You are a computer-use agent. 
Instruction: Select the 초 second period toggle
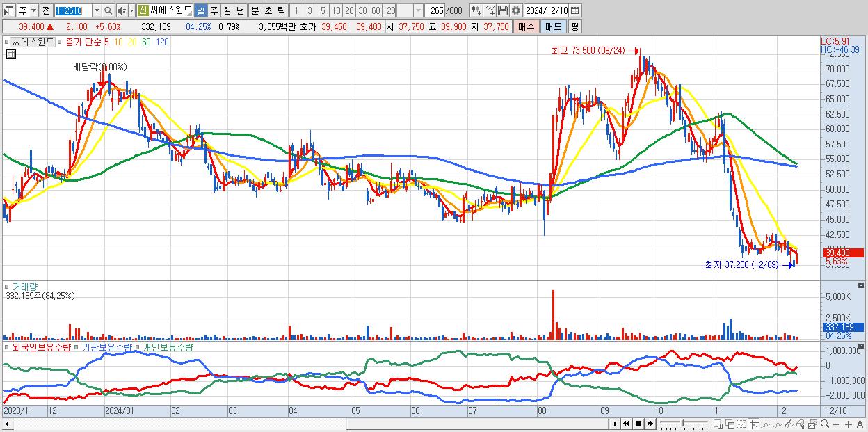coord(268,10)
